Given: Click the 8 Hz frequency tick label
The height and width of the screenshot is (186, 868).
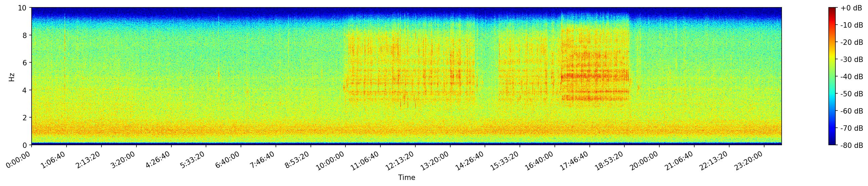Looking at the screenshot, I should point(25,35).
